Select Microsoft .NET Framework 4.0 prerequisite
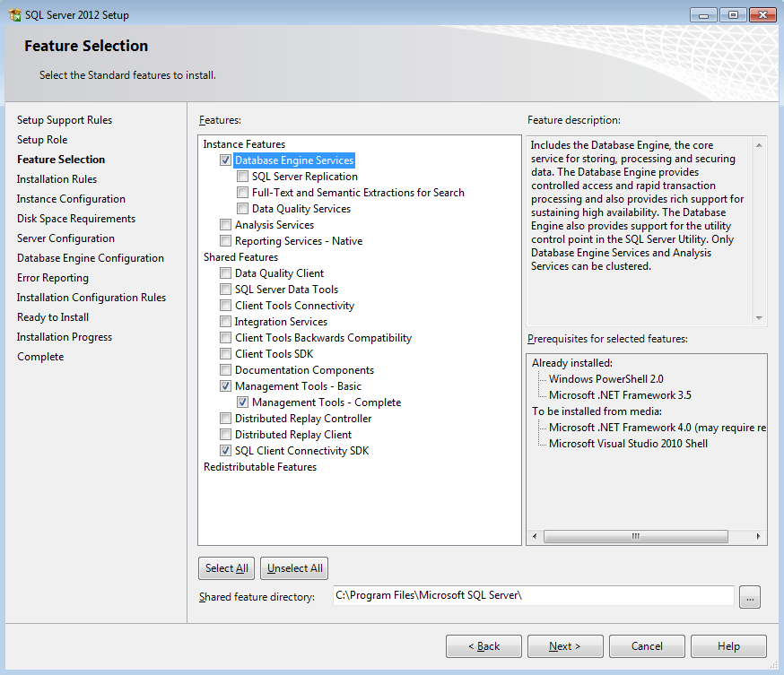The height and width of the screenshot is (675, 784). tap(657, 428)
